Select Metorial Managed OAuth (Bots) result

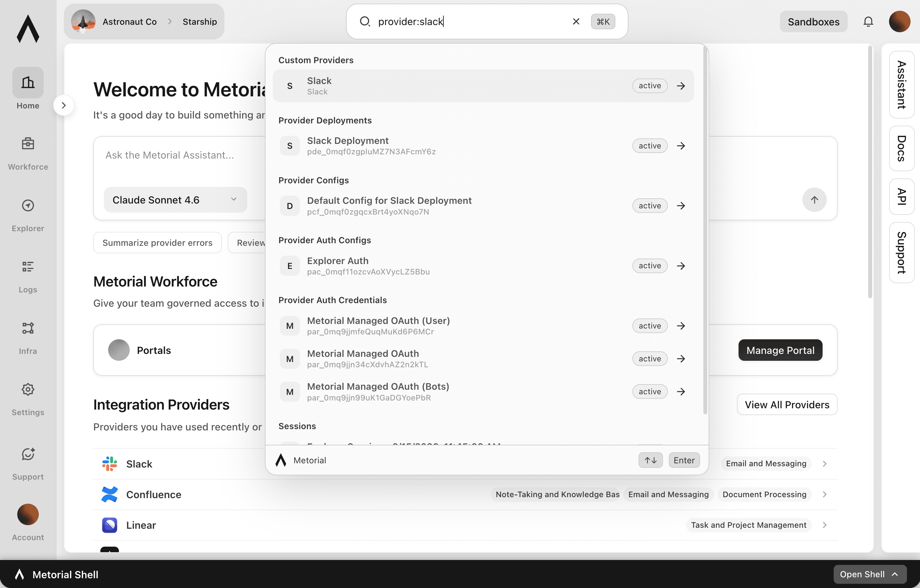[483, 392]
